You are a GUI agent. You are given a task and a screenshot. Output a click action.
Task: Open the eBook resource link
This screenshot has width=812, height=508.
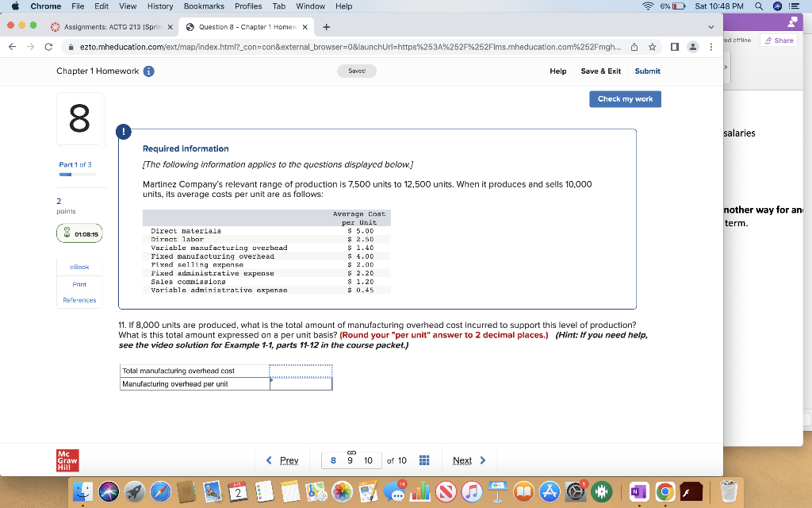pos(79,267)
